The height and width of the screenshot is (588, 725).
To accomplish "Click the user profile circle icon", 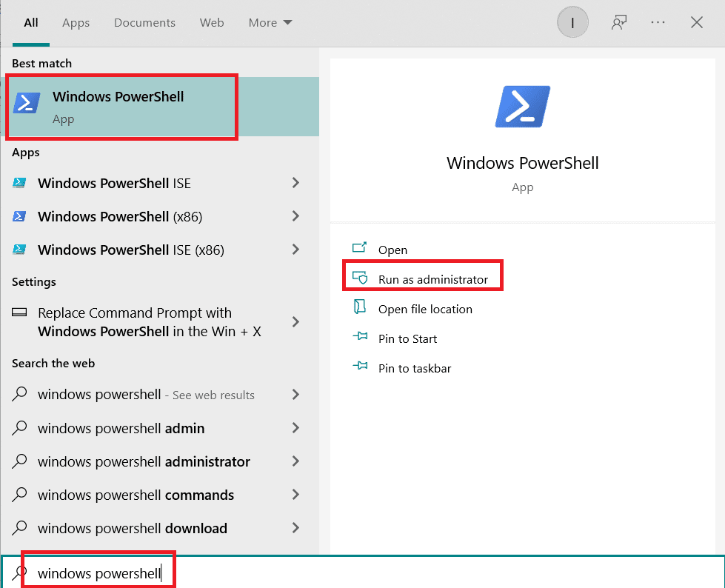I will pyautogui.click(x=572, y=22).
